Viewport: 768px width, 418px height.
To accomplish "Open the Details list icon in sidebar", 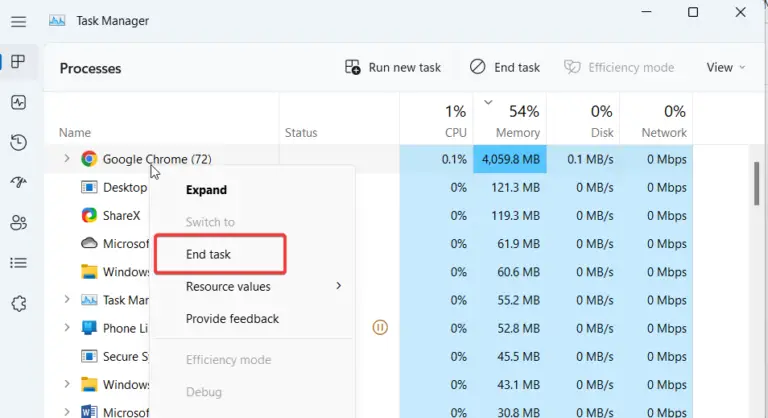I will click(x=19, y=263).
